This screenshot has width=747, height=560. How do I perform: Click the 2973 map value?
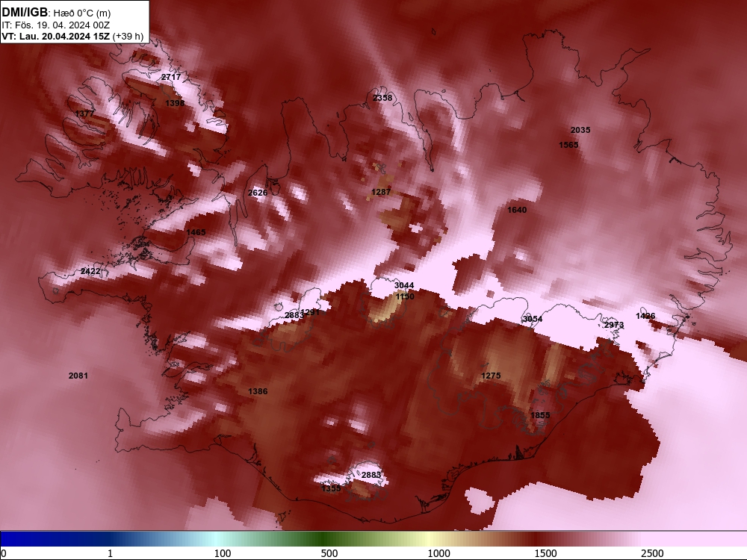(x=613, y=326)
